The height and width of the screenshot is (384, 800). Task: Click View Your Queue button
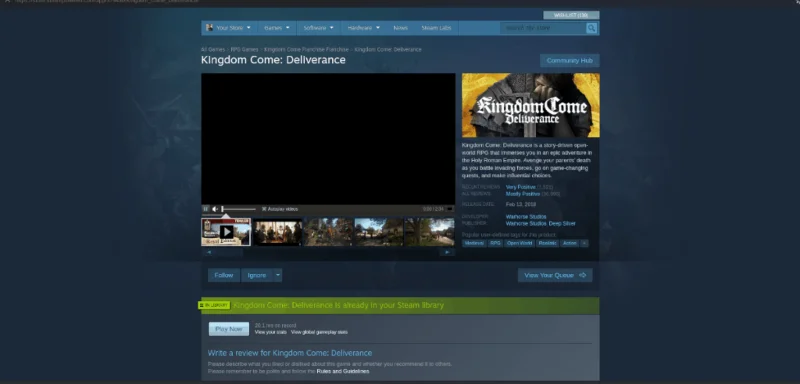coord(555,275)
